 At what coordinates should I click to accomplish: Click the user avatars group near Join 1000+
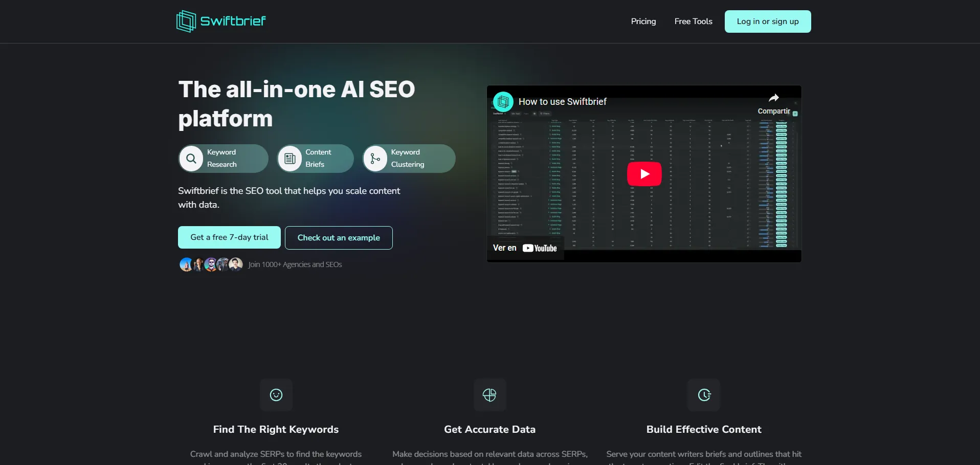click(x=211, y=264)
